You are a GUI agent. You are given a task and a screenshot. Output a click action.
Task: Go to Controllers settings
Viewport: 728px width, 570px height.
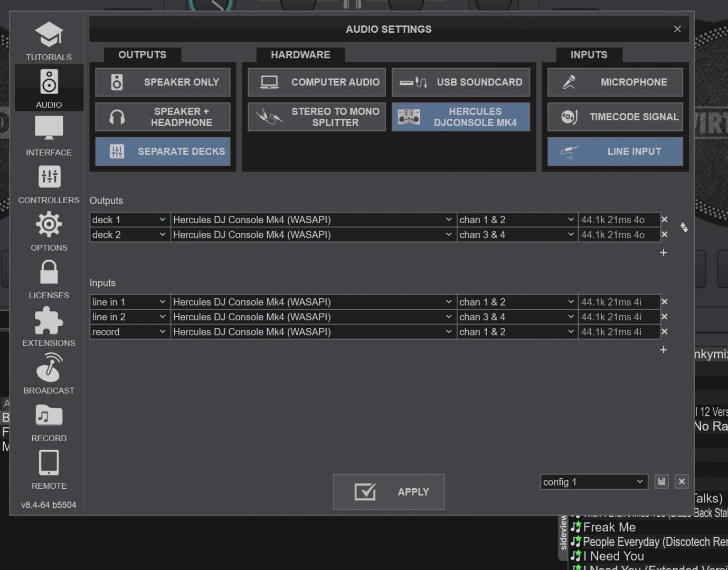pos(49,184)
